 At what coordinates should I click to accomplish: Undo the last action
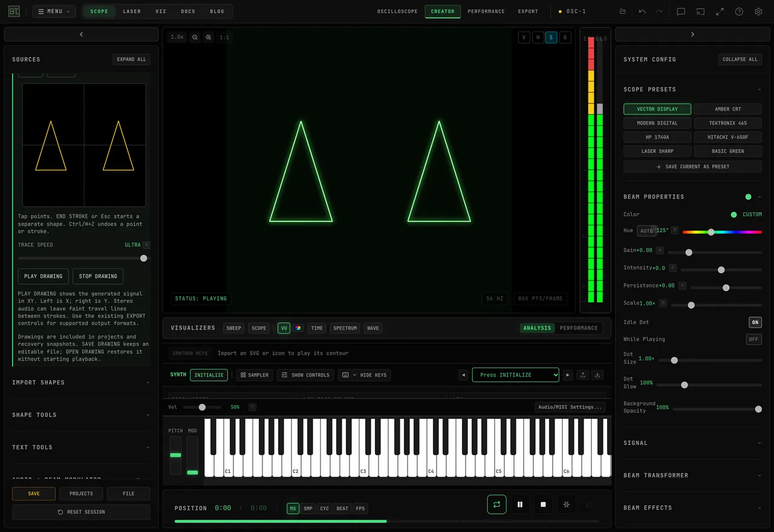click(642, 11)
